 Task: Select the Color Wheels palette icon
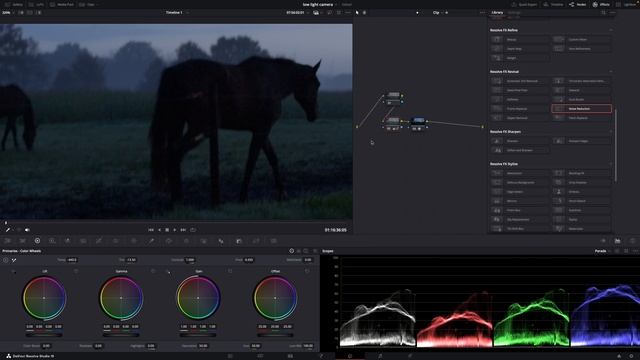tap(37, 241)
